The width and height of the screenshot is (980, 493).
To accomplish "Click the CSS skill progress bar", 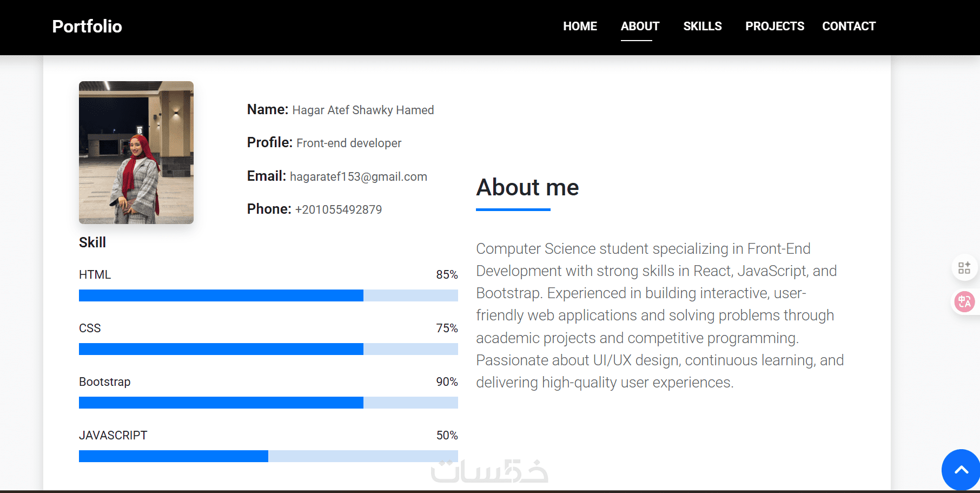I will click(268, 349).
